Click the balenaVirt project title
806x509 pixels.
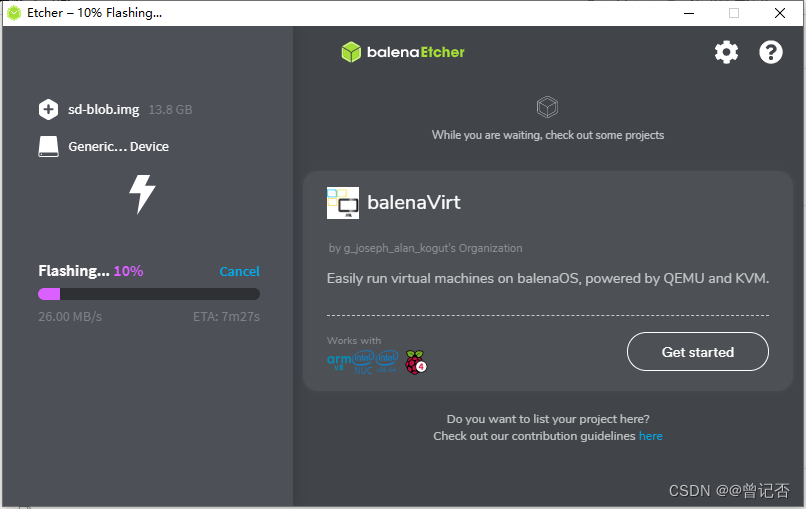414,203
